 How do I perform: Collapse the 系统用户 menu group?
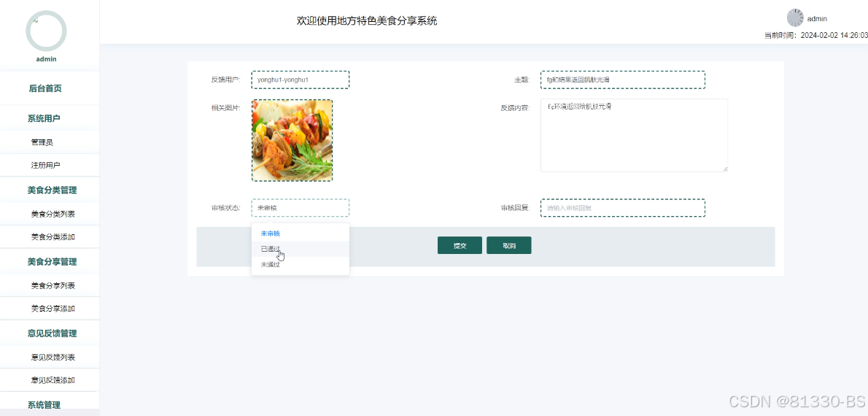44,118
